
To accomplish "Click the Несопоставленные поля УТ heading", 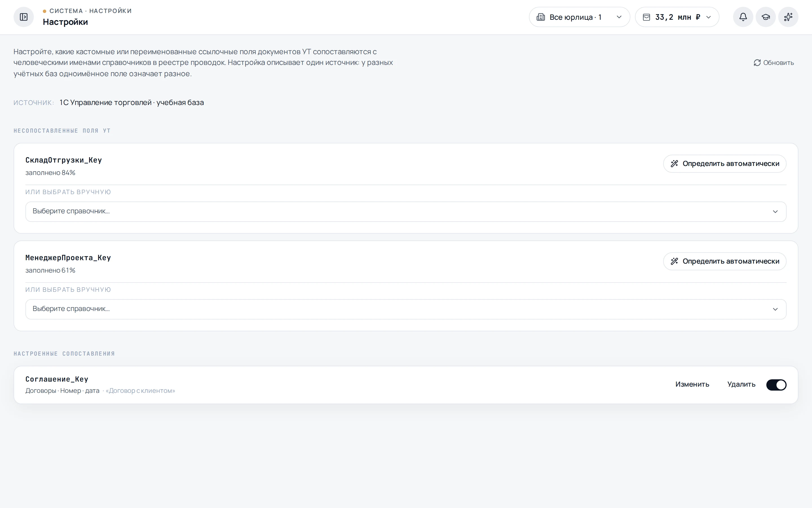I will pos(62,131).
